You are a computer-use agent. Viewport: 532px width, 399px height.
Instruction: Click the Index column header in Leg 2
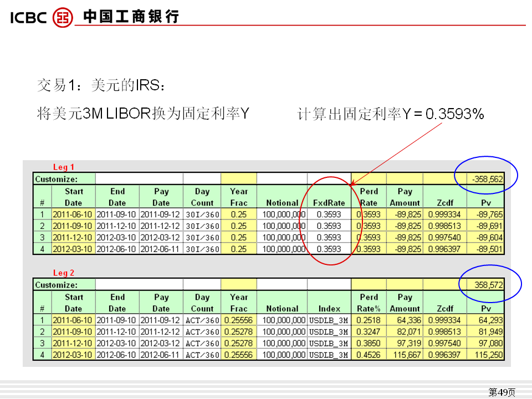coord(329,309)
